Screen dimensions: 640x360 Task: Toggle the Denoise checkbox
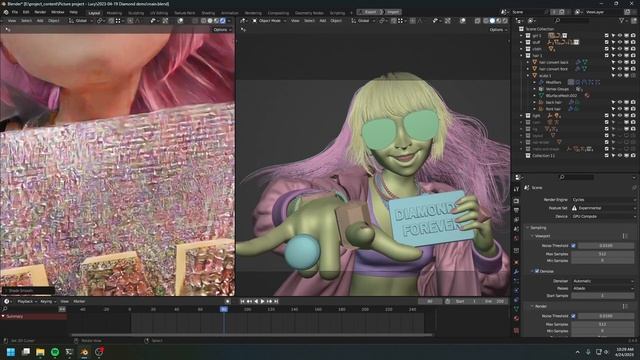[x=537, y=271]
